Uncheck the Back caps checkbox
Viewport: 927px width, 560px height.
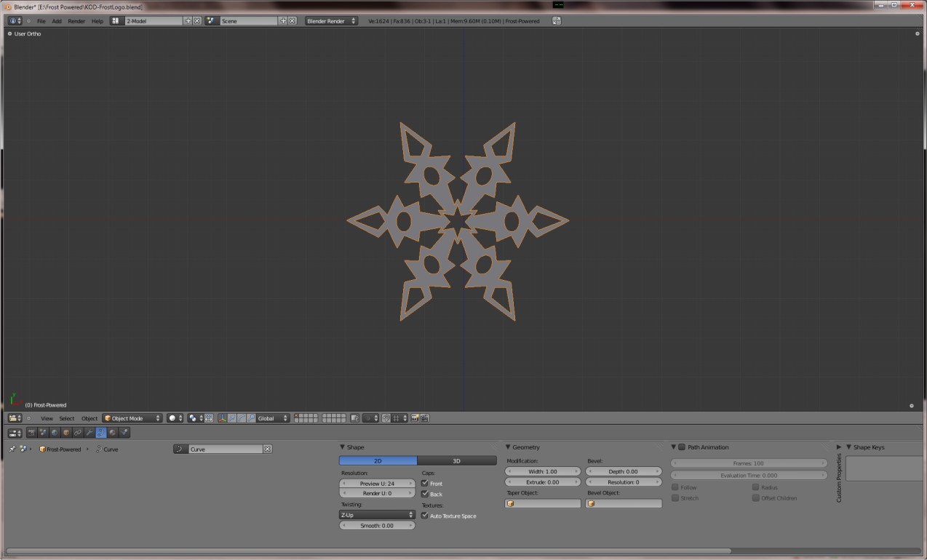point(425,494)
